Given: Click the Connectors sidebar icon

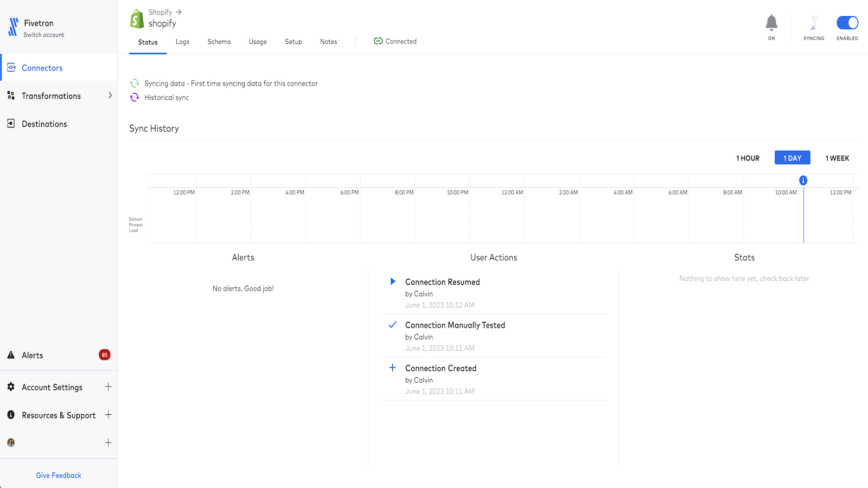Looking at the screenshot, I should pos(11,67).
